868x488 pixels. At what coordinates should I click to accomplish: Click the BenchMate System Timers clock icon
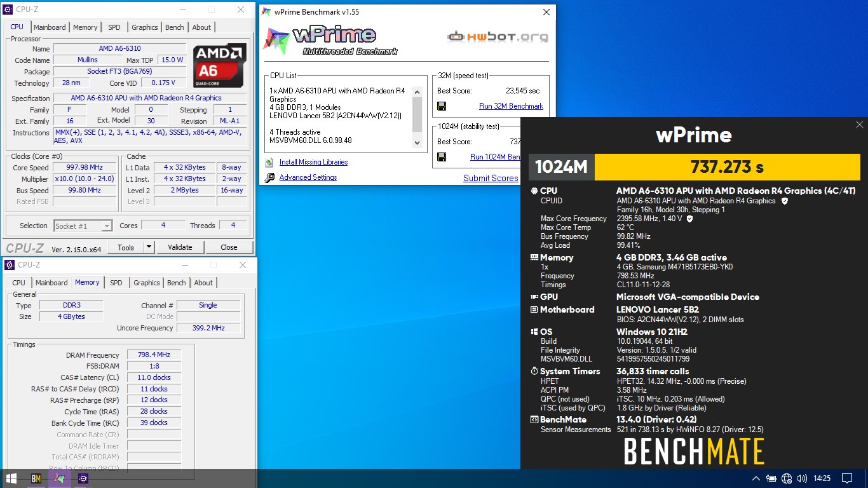(x=534, y=371)
